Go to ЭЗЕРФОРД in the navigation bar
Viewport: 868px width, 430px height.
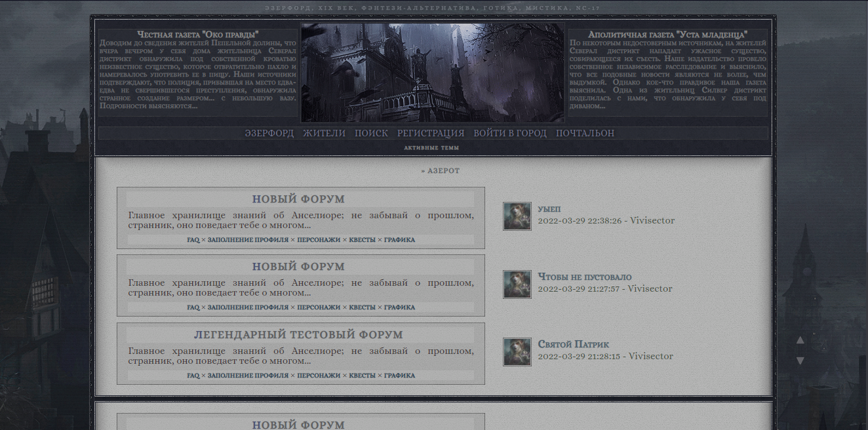(269, 133)
